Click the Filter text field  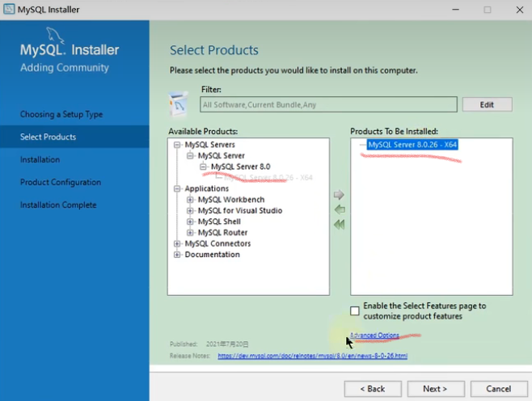[x=328, y=104]
